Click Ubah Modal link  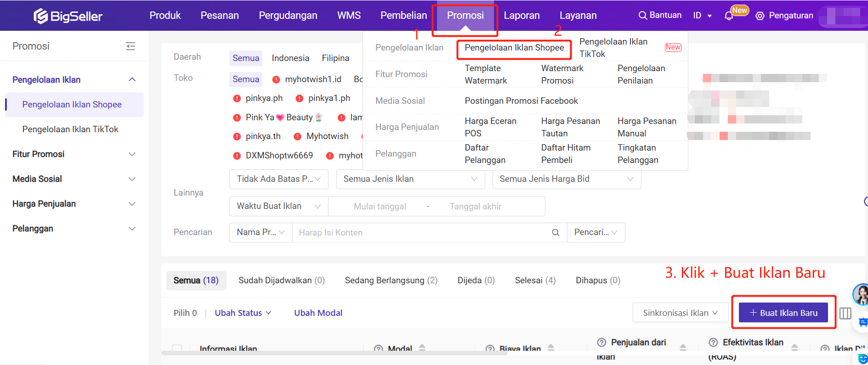(318, 313)
